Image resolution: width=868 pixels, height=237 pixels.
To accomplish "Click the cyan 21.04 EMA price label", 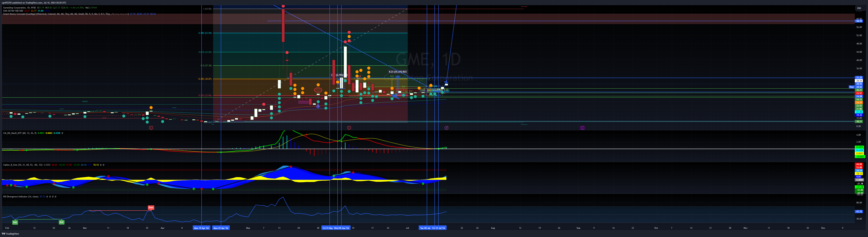I will tap(859, 112).
